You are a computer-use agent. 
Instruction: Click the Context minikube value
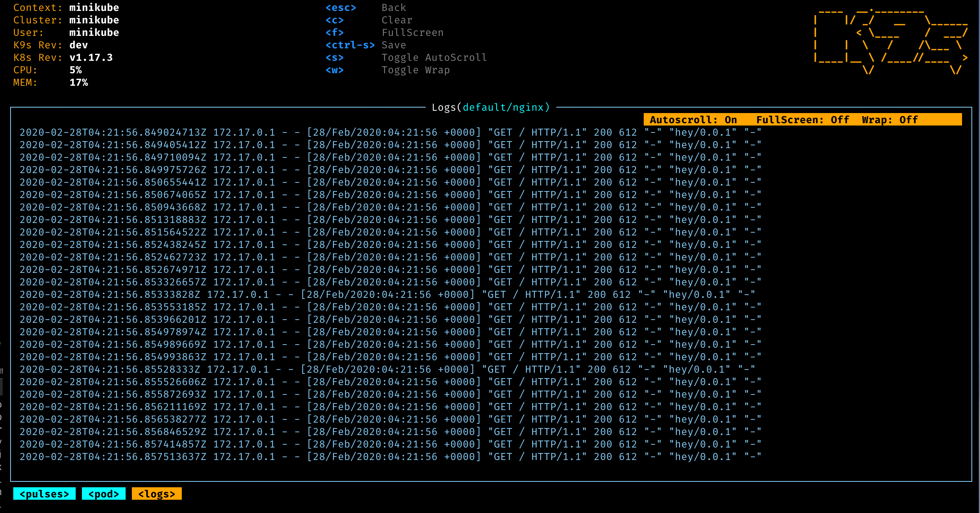click(x=94, y=8)
